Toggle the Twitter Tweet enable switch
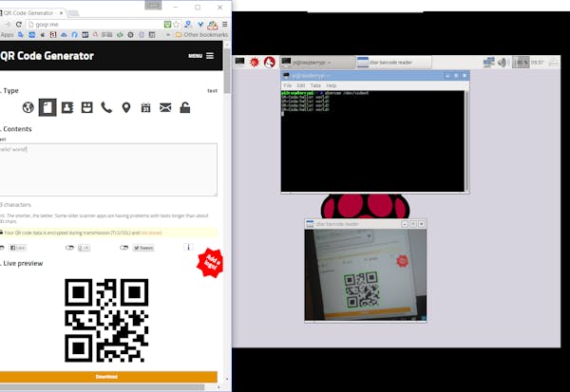Screen dimensions: 570x392 123,248
